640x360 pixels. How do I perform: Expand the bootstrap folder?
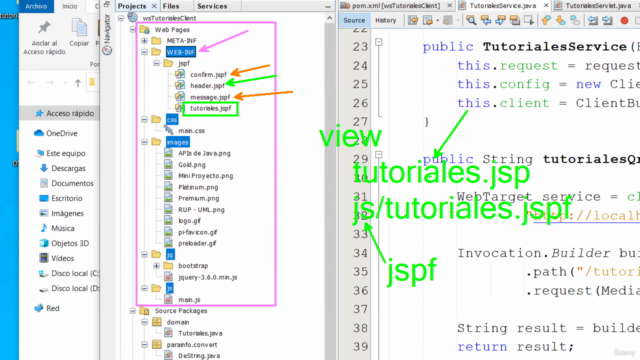coord(156,266)
